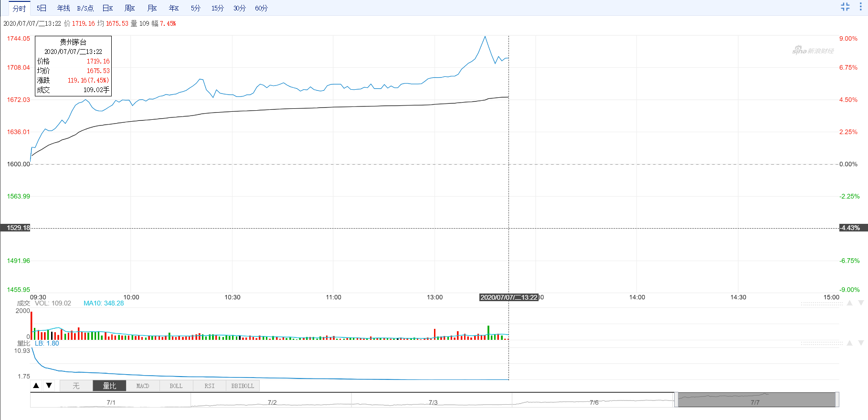Click the 1455.95 price axis label
The height and width of the screenshot is (420, 868).
pos(18,290)
